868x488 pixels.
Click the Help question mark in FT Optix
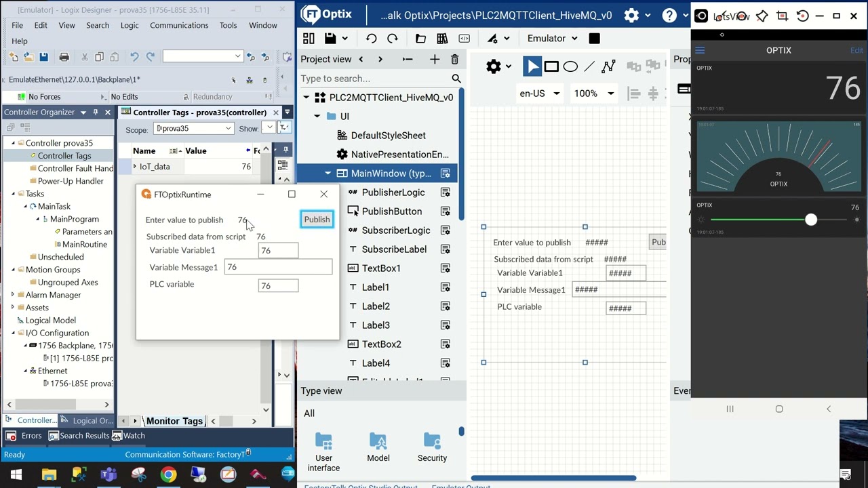tap(669, 15)
